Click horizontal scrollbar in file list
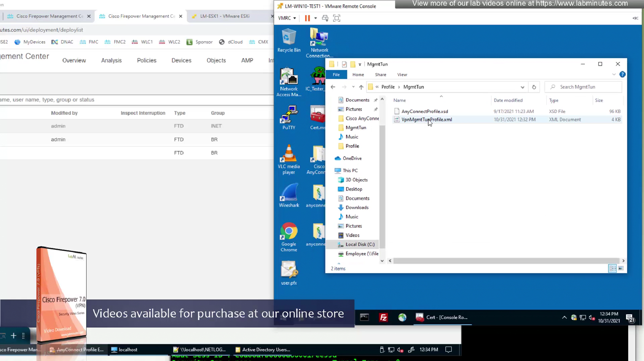The image size is (644, 361). coord(506,261)
